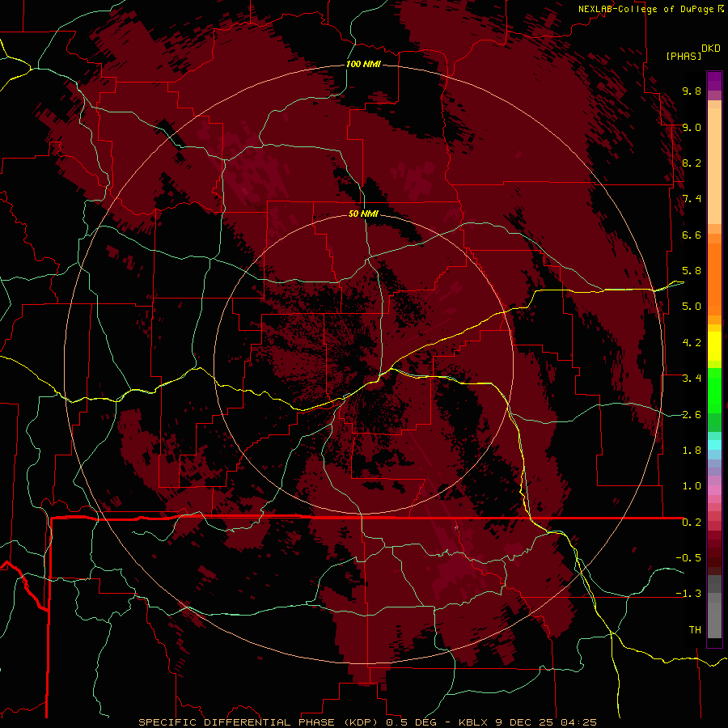Click the 2.6 scale value
This screenshot has height=728, width=728.
tap(692, 415)
